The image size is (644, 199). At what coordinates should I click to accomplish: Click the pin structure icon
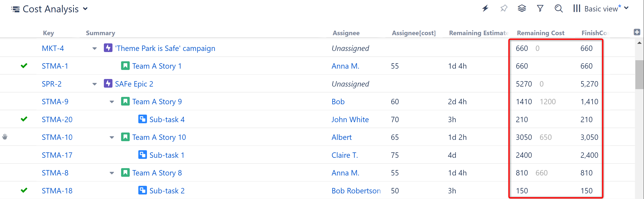point(504,8)
